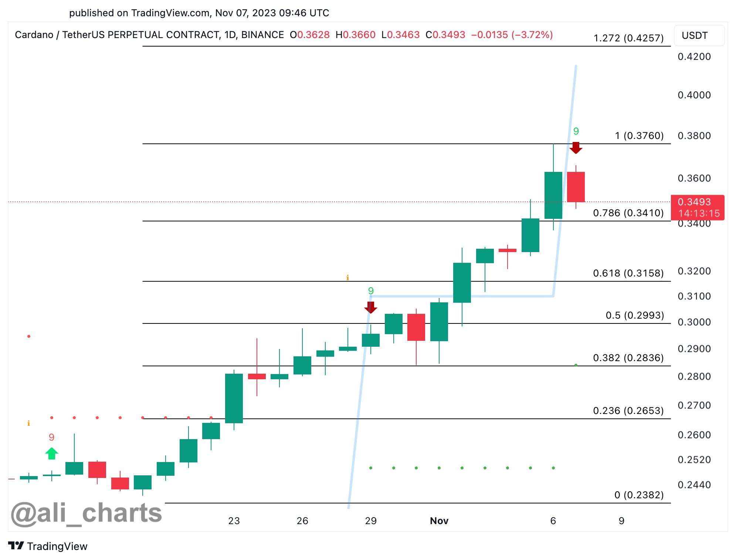Click the latest red candle body
The height and width of the screenshot is (560, 736).
click(x=576, y=187)
